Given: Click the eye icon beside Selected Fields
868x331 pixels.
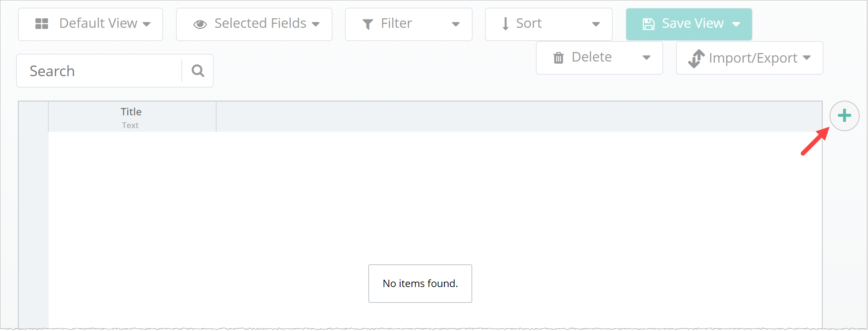Looking at the screenshot, I should click(200, 25).
